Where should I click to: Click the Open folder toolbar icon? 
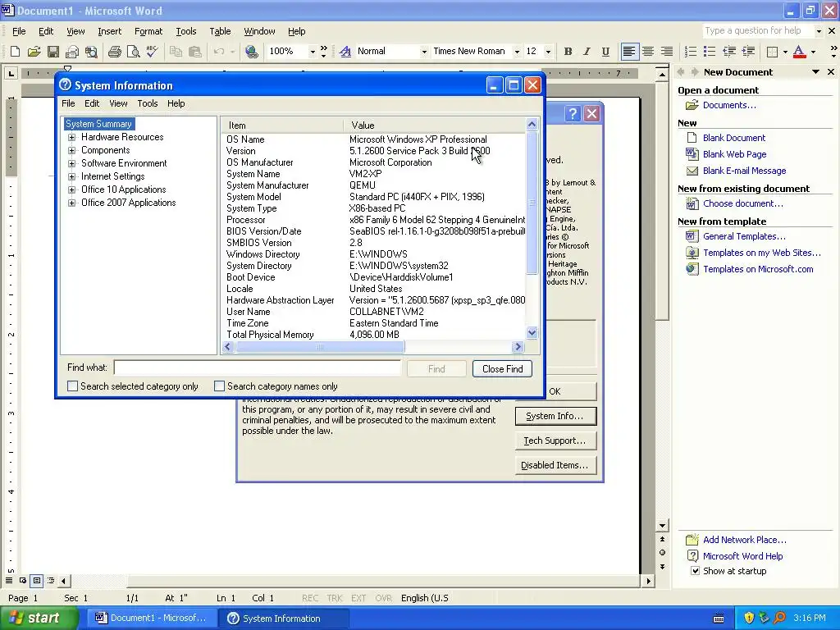click(34, 52)
